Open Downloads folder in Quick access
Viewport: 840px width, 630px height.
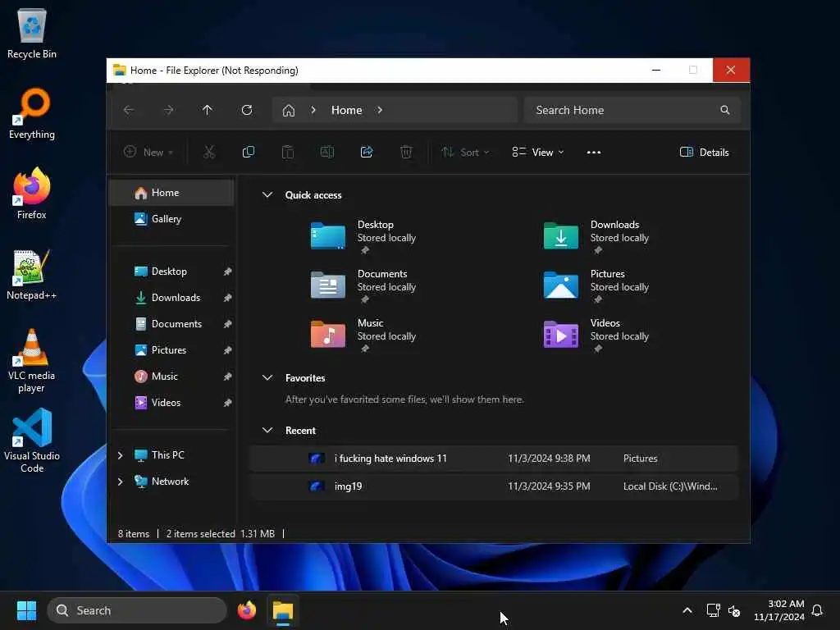point(596,236)
